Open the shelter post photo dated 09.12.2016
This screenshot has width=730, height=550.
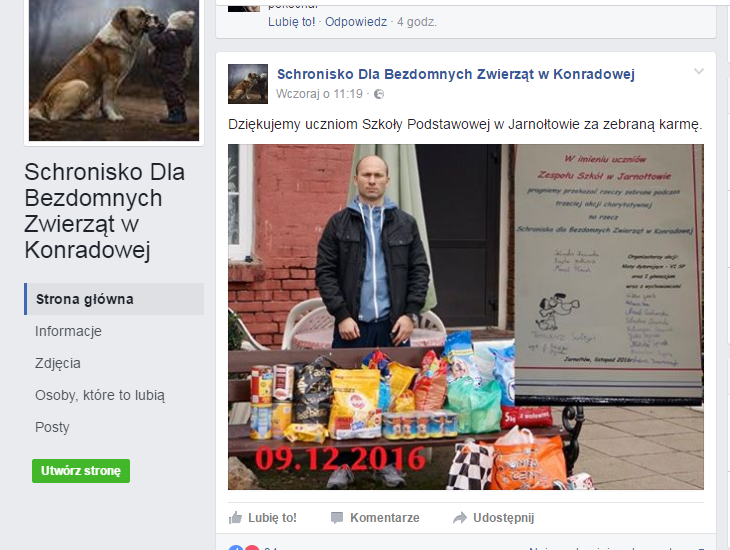tap(466, 317)
